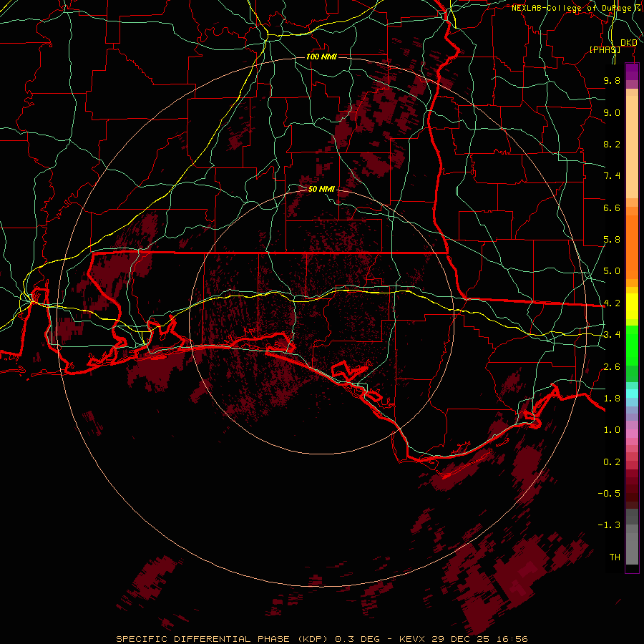Select the 9.0 value on color scale
Viewport: 644px width, 644px height.
(612, 112)
